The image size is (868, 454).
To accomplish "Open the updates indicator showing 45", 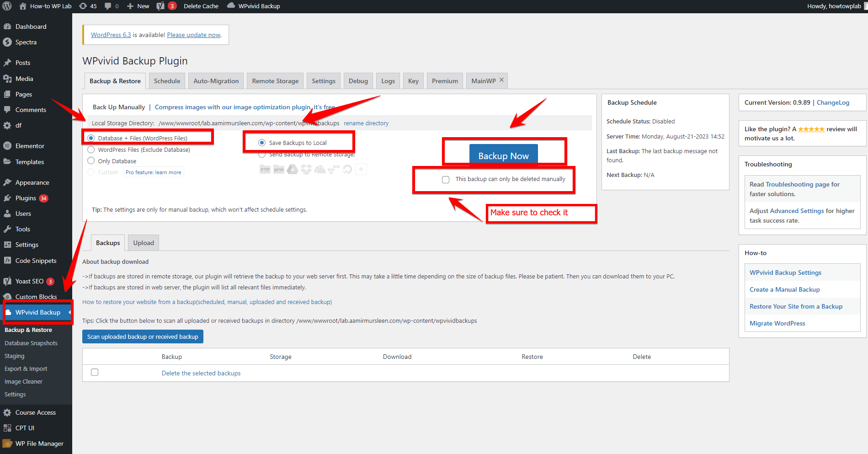I will 88,6.
